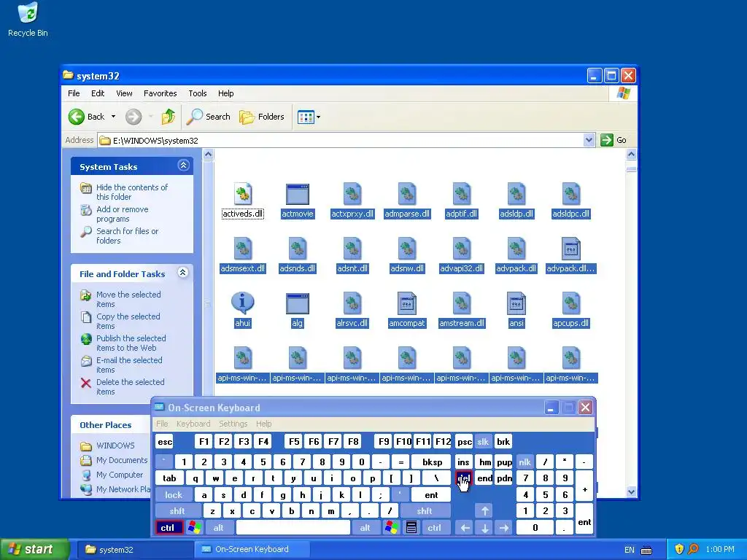Select the adsnt.dll file icon
The height and width of the screenshot is (560, 747).
coord(352,249)
